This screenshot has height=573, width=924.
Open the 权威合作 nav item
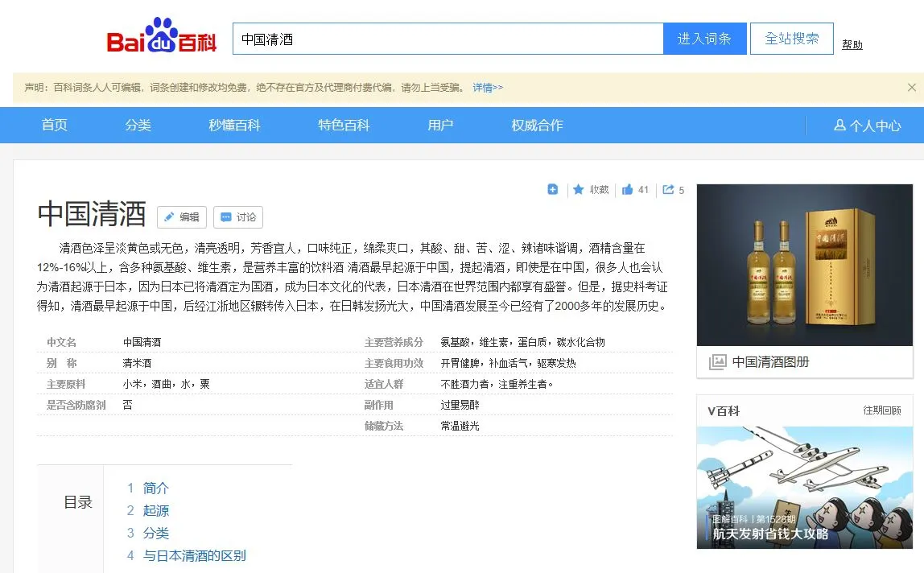click(537, 125)
